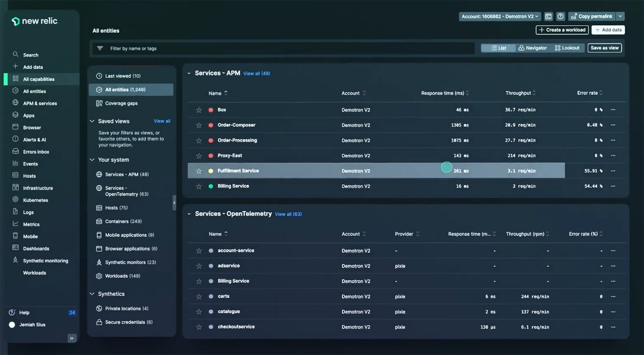Expand the Copy permalink dropdown arrow
The width and height of the screenshot is (644, 355).
pos(620,16)
